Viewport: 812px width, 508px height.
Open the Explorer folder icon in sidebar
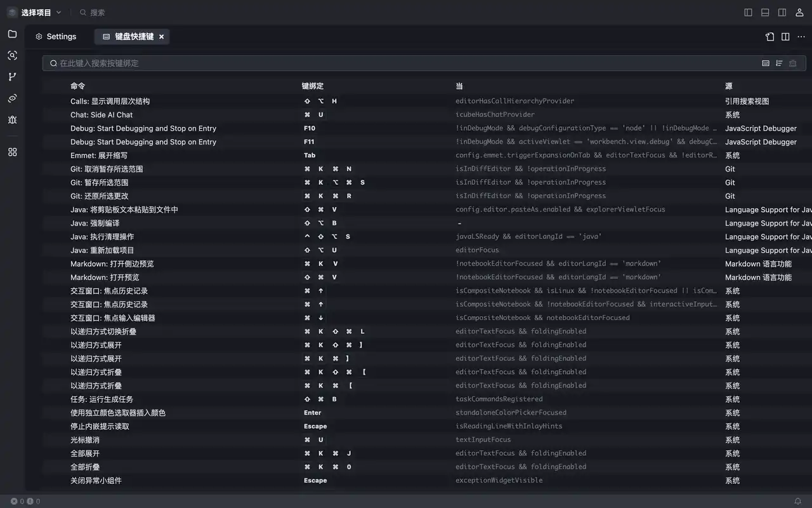(12, 34)
